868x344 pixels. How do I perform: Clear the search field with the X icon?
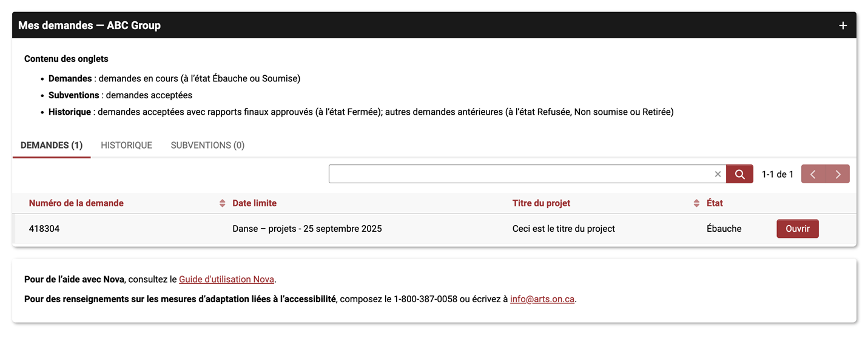click(x=718, y=174)
